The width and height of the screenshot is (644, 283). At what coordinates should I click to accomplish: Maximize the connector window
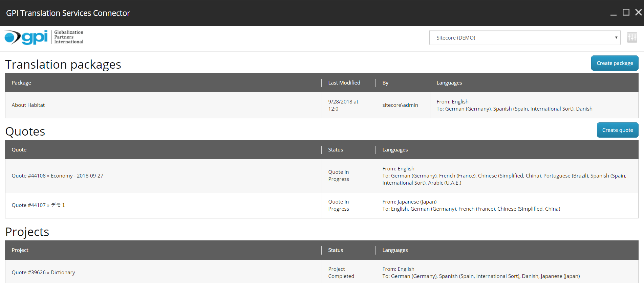[x=626, y=13]
